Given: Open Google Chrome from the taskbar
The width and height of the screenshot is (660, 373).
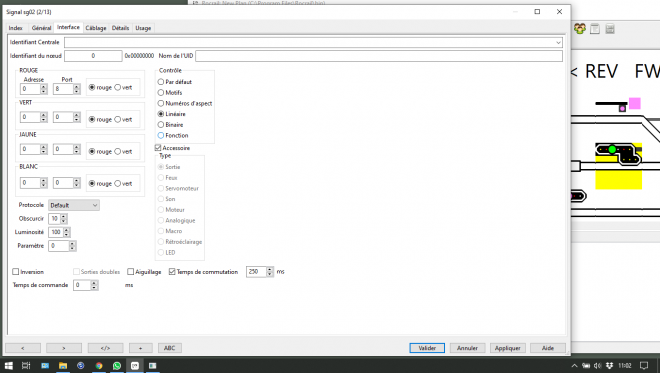Looking at the screenshot, I should (99, 365).
